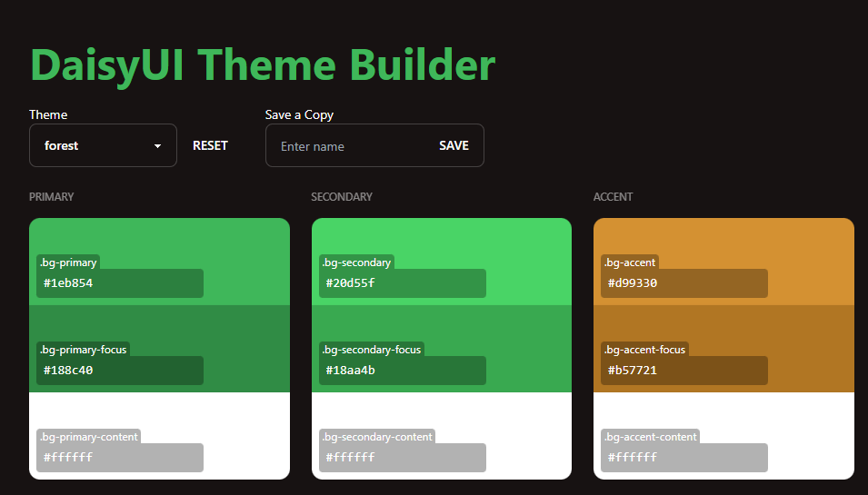
Task: Edit the #d99330 accent color field
Action: (x=684, y=283)
